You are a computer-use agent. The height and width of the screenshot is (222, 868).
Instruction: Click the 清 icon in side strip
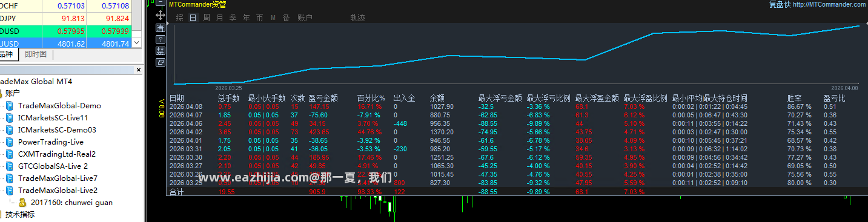[x=161, y=27]
